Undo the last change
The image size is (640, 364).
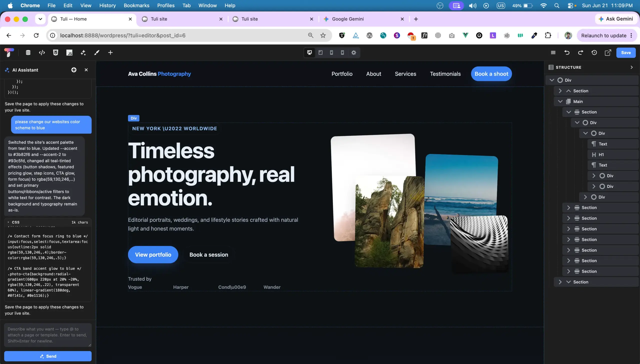(x=567, y=52)
